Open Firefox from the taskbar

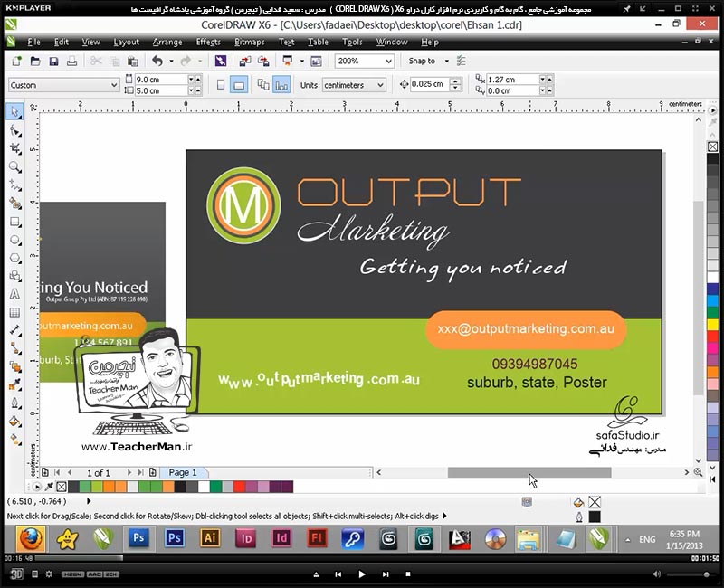(31, 538)
